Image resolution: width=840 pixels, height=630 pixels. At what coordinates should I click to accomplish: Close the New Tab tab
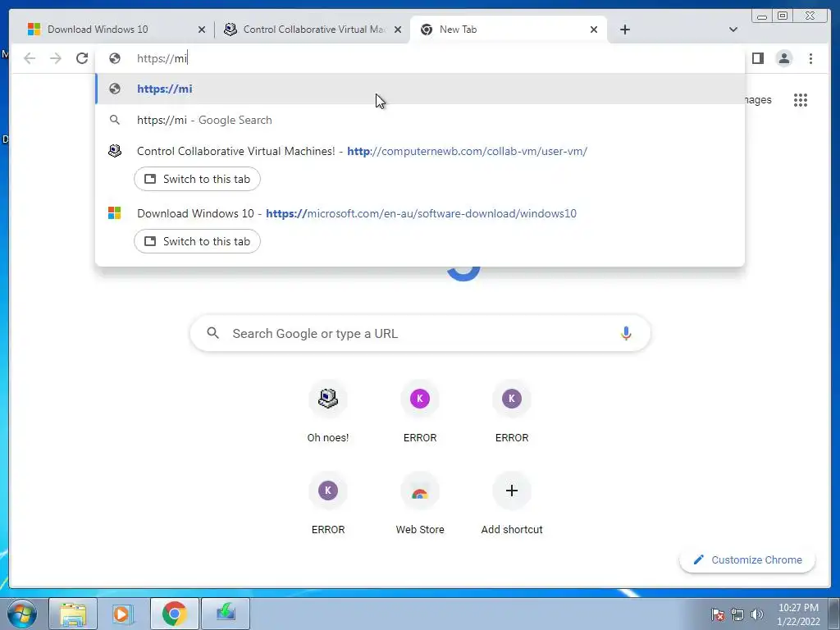[x=594, y=30]
